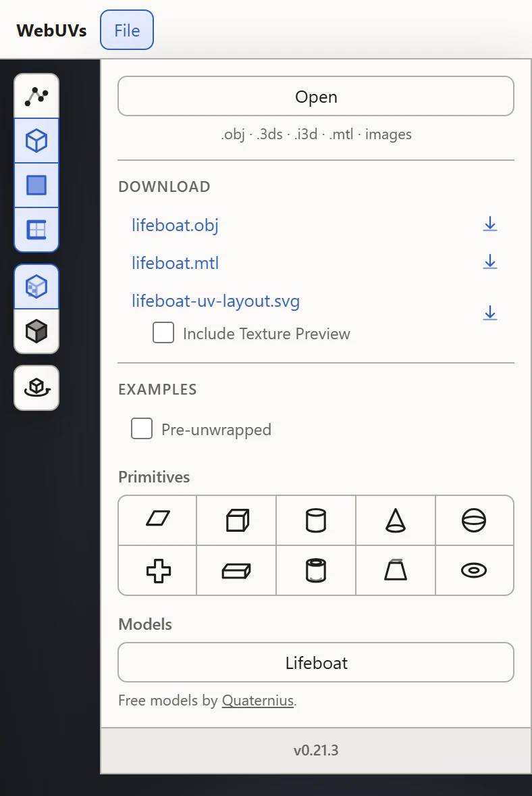Load the cylinder primitive
Screen dimensions: 532x796
click(x=316, y=520)
